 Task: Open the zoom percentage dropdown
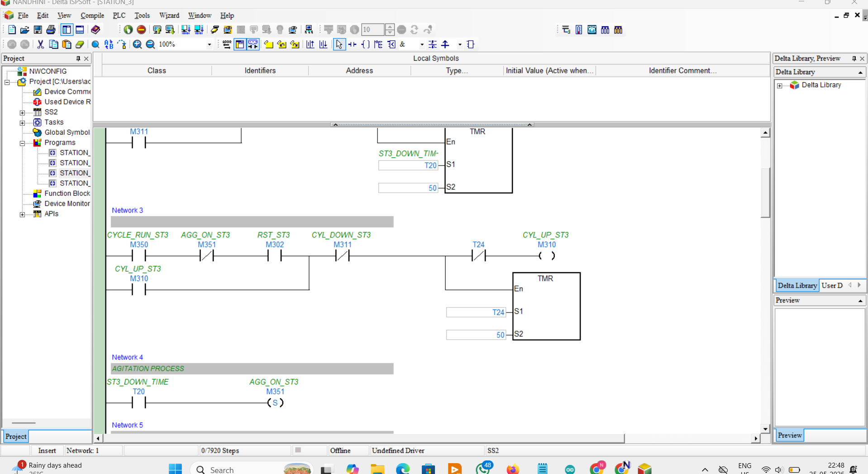[x=209, y=44]
